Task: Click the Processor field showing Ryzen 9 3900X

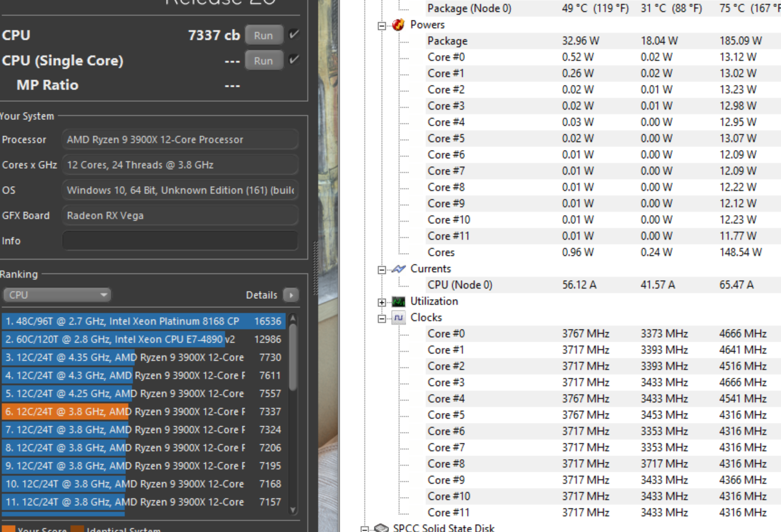Action: point(180,139)
